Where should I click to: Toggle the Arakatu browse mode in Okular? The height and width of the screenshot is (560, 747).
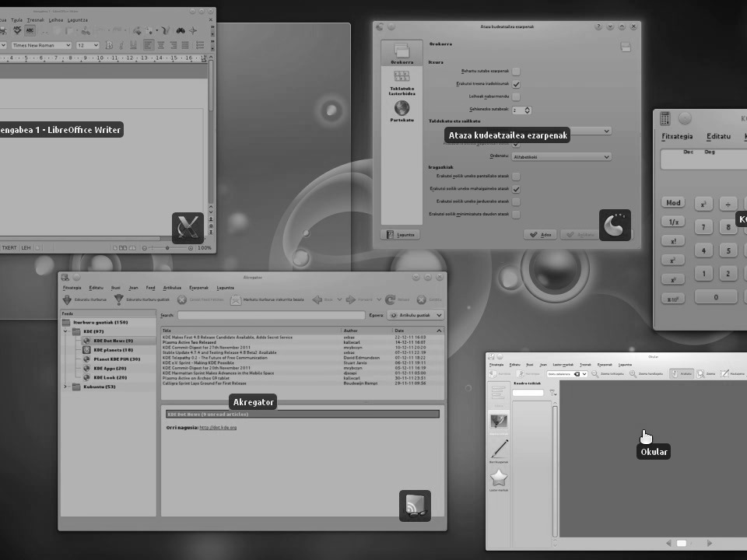[x=681, y=374]
